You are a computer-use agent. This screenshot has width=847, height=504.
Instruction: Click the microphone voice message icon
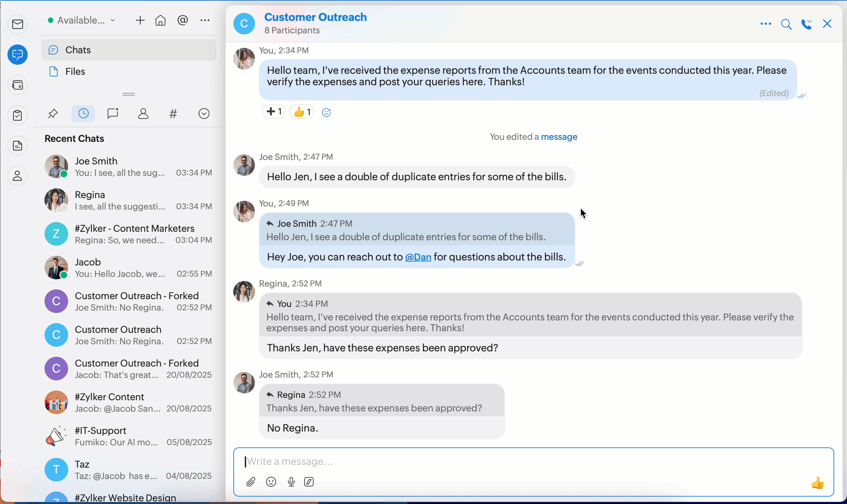pos(291,481)
